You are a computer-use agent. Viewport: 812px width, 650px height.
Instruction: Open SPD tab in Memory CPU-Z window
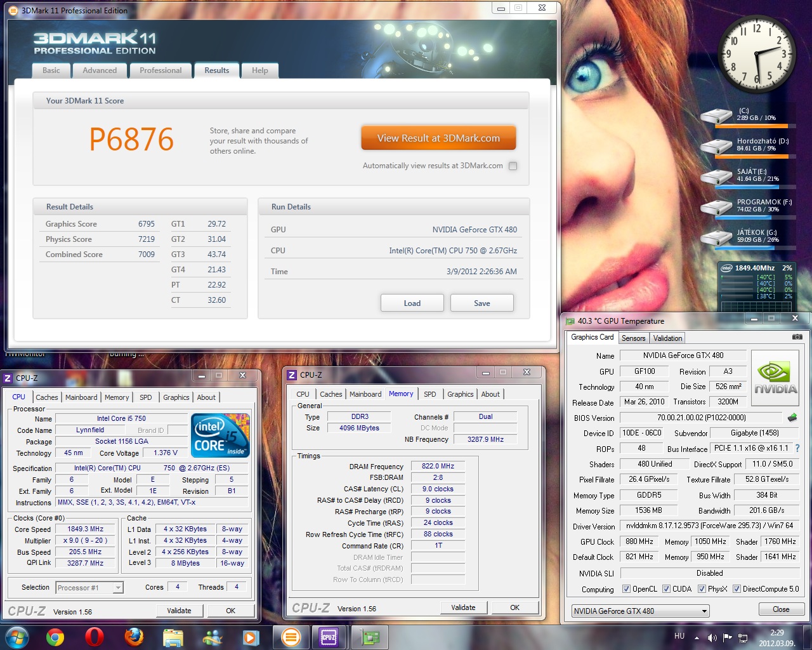[430, 394]
